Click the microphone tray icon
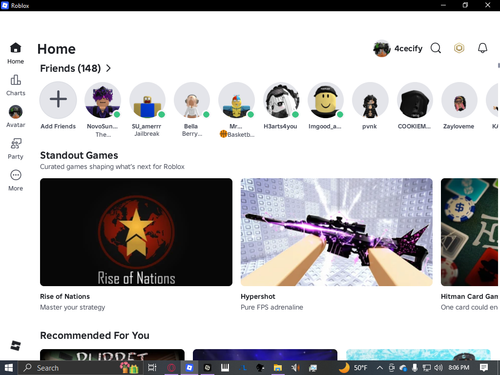Image resolution: width=500 pixels, height=375 pixels. (414, 368)
